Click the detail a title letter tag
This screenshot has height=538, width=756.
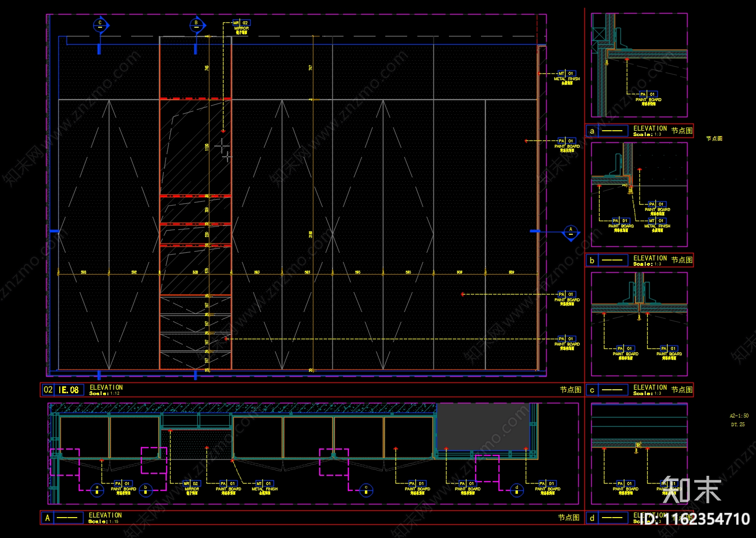point(592,131)
